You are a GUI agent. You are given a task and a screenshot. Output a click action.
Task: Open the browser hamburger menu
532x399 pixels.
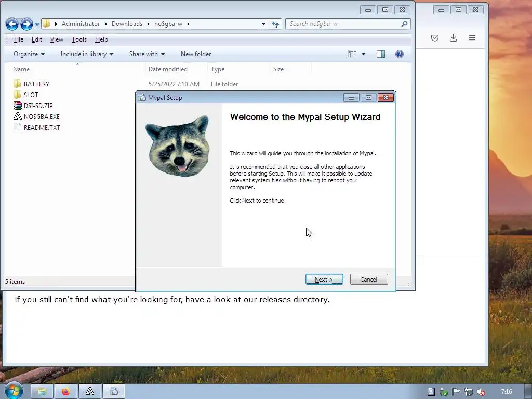coord(472,37)
